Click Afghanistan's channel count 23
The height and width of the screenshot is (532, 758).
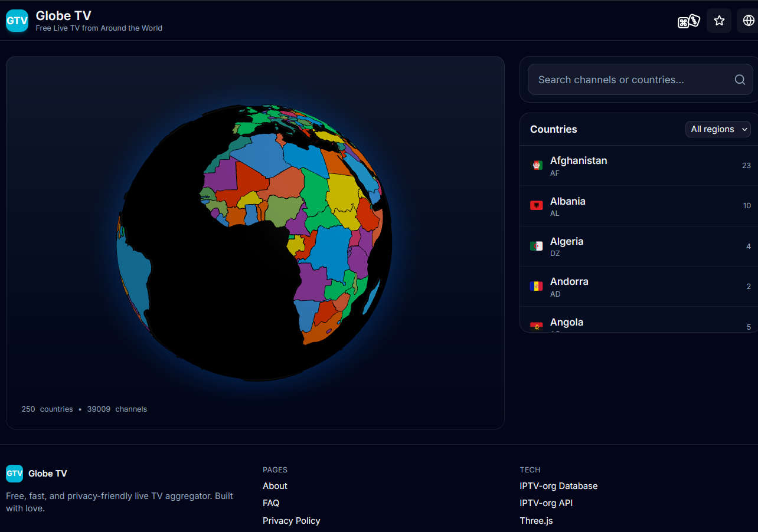tap(746, 165)
